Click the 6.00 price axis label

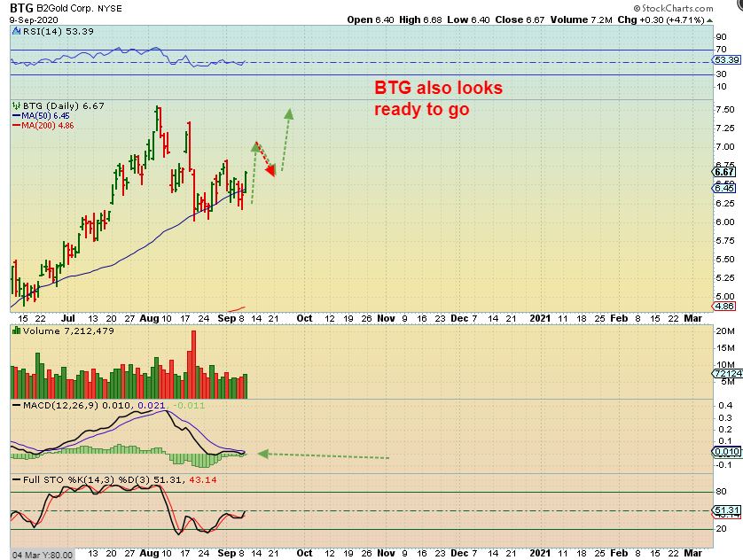point(725,222)
